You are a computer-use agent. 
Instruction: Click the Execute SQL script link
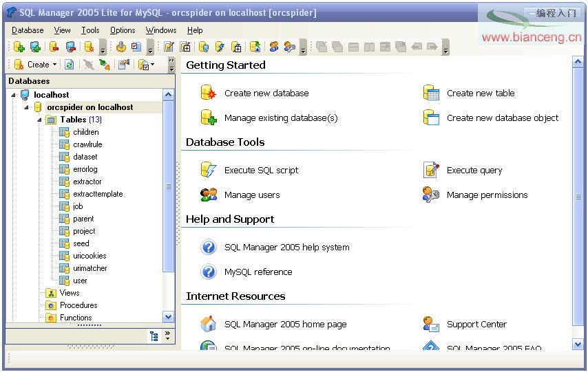(261, 170)
